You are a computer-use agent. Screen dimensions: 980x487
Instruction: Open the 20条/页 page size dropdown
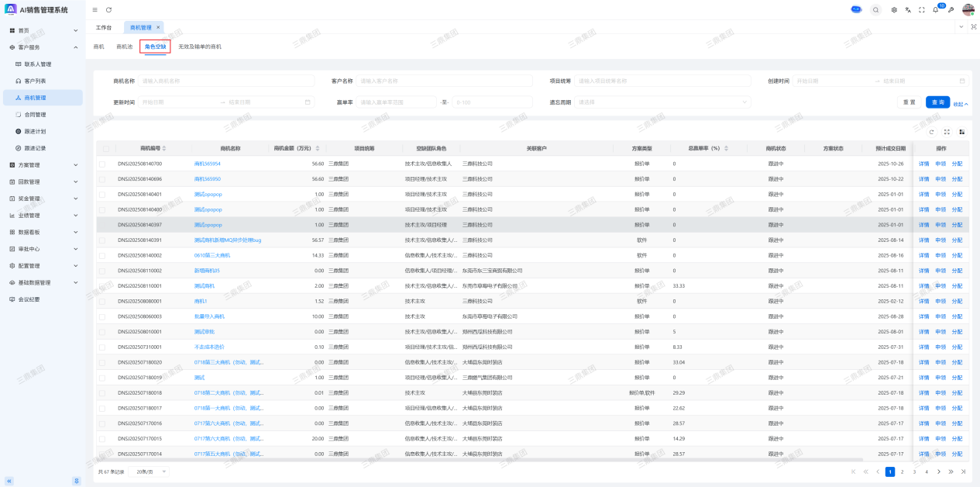click(149, 471)
